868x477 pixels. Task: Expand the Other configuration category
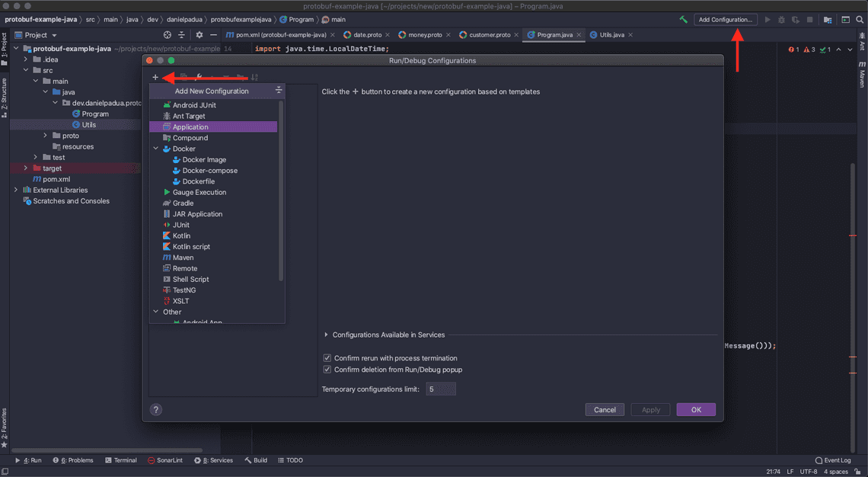coord(155,312)
